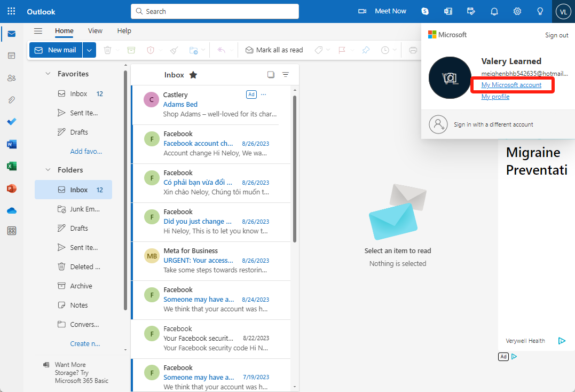Click Meet Now
The width and height of the screenshot is (575, 392).
tap(382, 11)
